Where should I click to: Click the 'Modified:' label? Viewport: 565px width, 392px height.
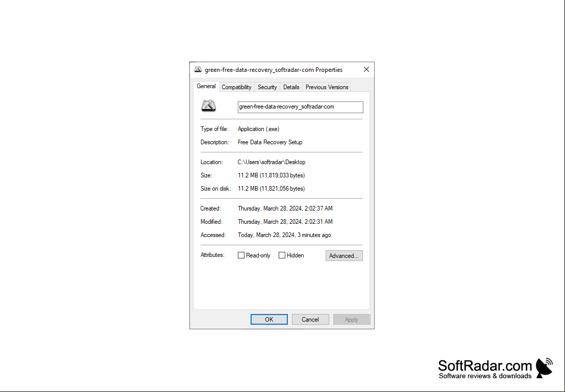click(211, 222)
